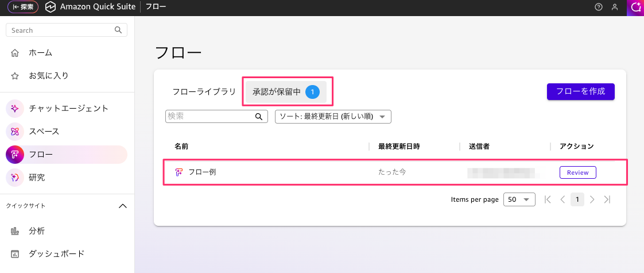Viewport: 644px width, 273px height.
Task: Click the 名前 column header
Action: 181,147
